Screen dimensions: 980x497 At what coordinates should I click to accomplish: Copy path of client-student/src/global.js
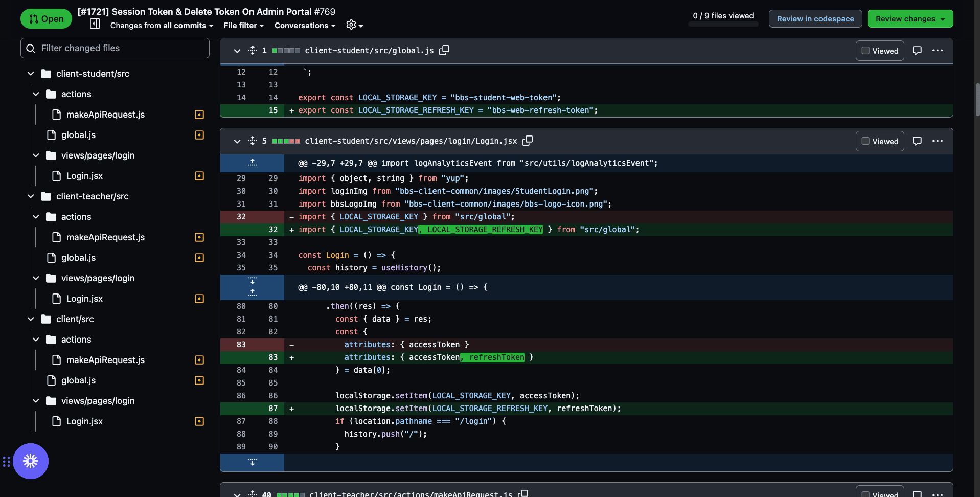(x=444, y=50)
